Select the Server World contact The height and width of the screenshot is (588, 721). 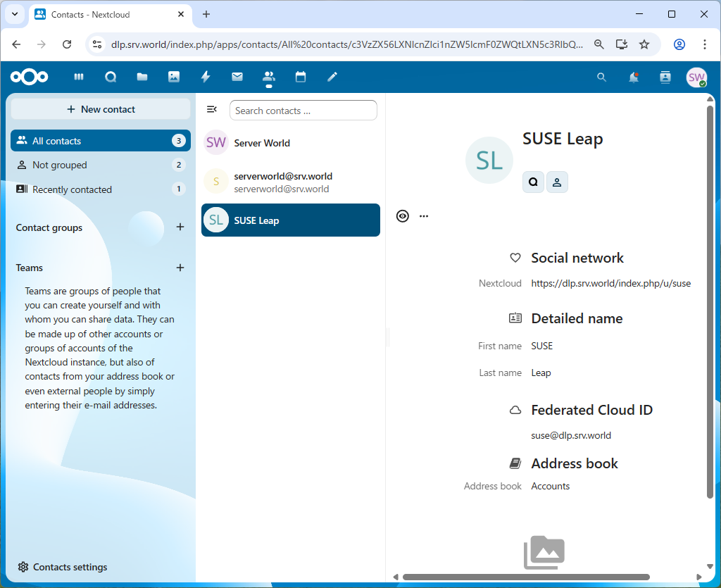(291, 143)
